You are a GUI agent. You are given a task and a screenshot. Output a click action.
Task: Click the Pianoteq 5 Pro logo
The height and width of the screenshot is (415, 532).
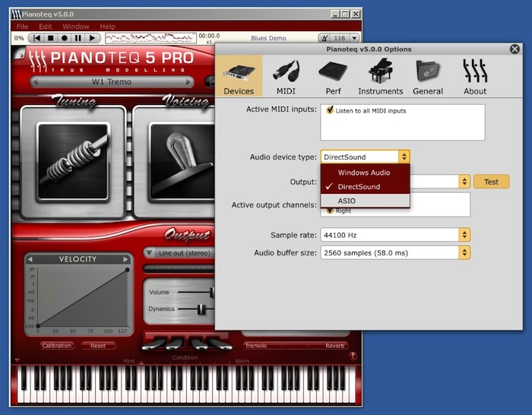[112, 61]
